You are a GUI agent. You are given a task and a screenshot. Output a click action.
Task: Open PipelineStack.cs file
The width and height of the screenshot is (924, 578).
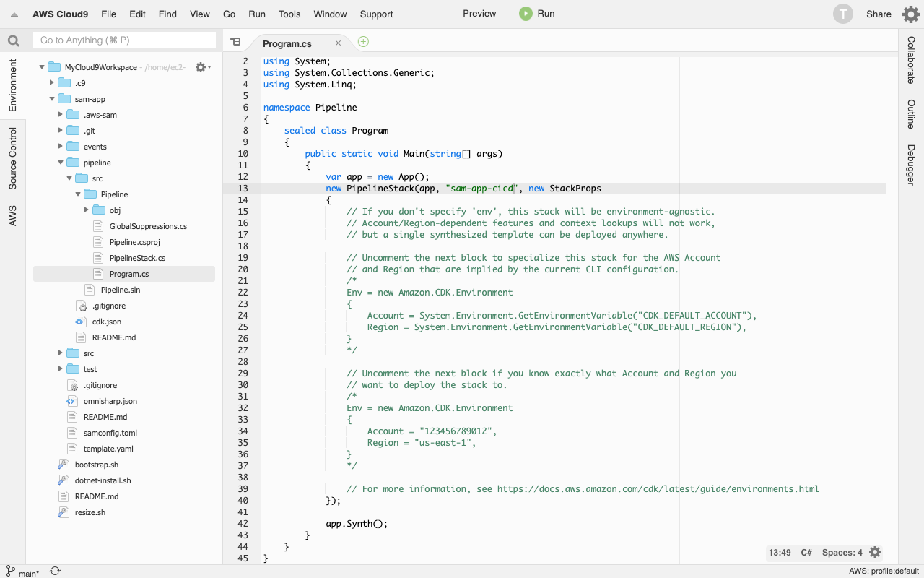click(137, 258)
